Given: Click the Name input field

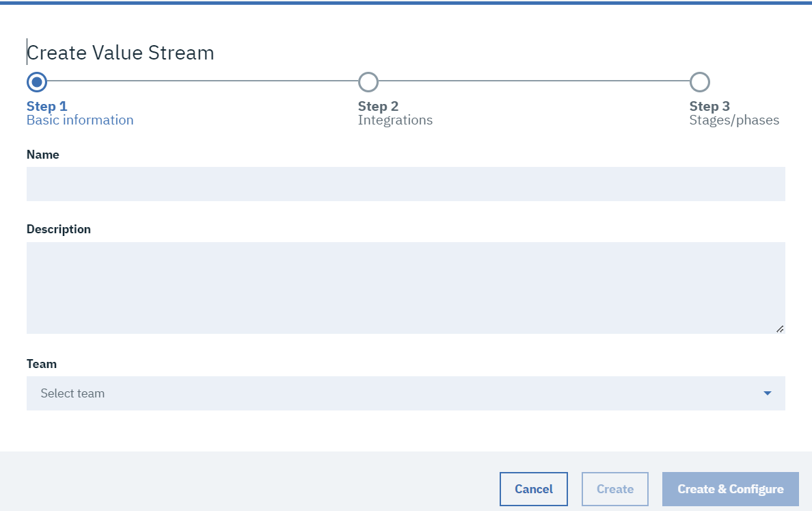Looking at the screenshot, I should tap(405, 184).
